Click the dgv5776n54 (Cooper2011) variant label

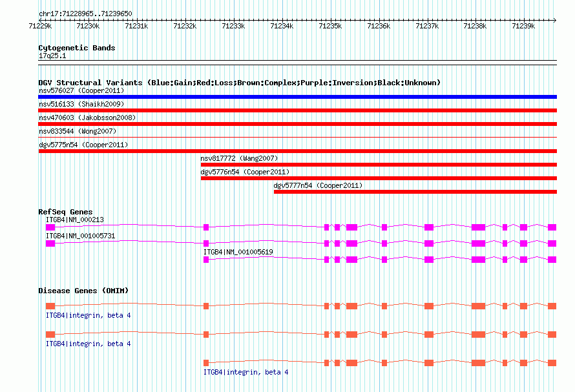click(x=245, y=172)
